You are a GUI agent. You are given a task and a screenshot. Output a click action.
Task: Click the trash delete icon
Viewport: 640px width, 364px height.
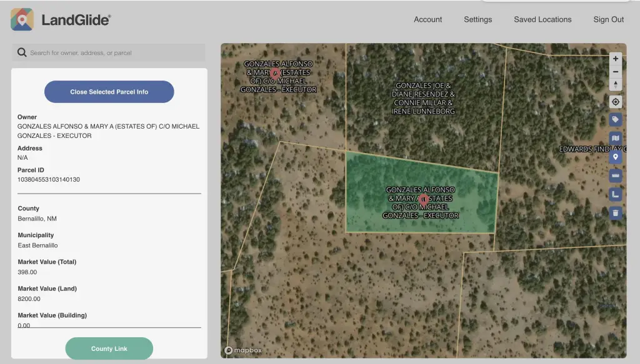(x=616, y=214)
